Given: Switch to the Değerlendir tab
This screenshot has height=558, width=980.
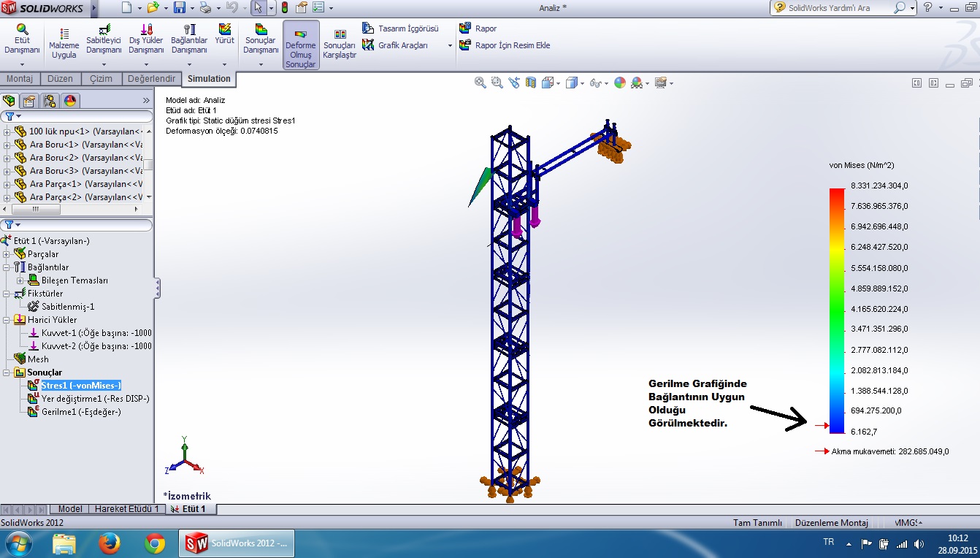Looking at the screenshot, I should pyautogui.click(x=151, y=79).
